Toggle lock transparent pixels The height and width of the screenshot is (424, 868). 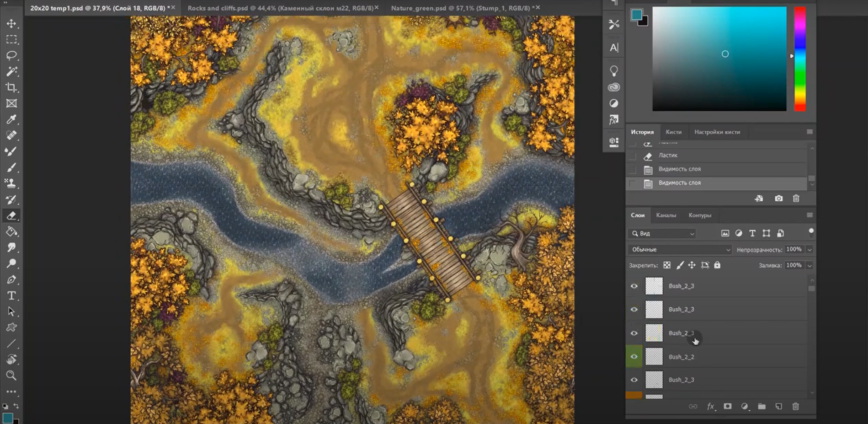[x=667, y=265]
